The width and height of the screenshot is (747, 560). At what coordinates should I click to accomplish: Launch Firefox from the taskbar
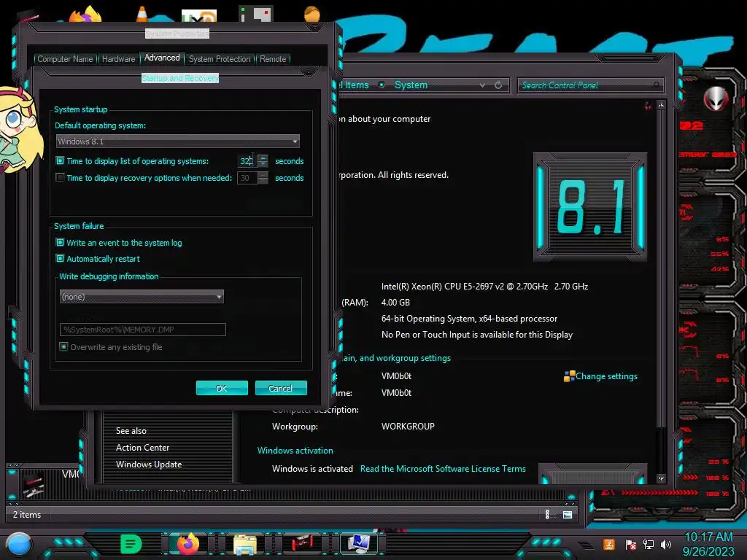[187, 544]
